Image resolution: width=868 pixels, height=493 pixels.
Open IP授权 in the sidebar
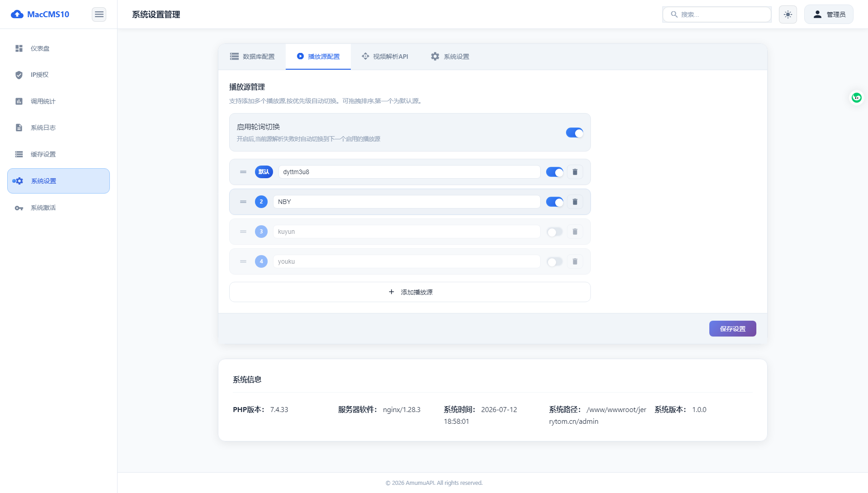(x=58, y=75)
